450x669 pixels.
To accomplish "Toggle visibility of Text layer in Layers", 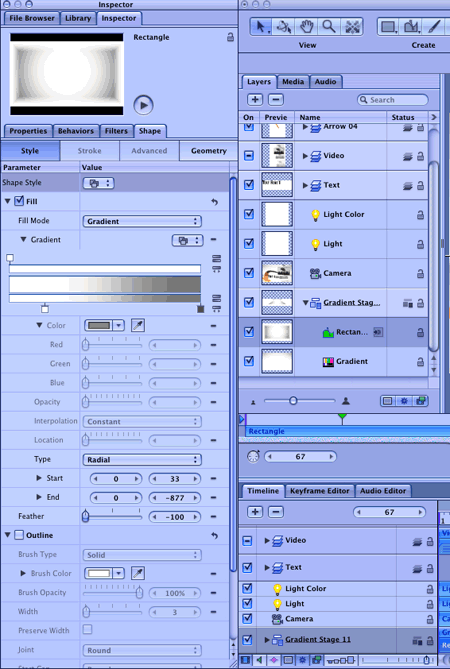I will pos(249,185).
